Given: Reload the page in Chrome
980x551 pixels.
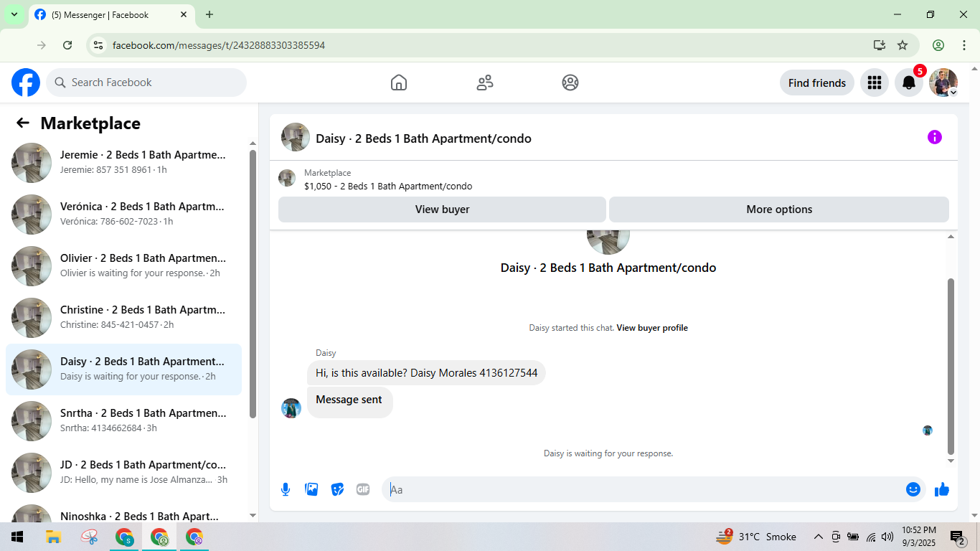Looking at the screenshot, I should click(x=67, y=45).
